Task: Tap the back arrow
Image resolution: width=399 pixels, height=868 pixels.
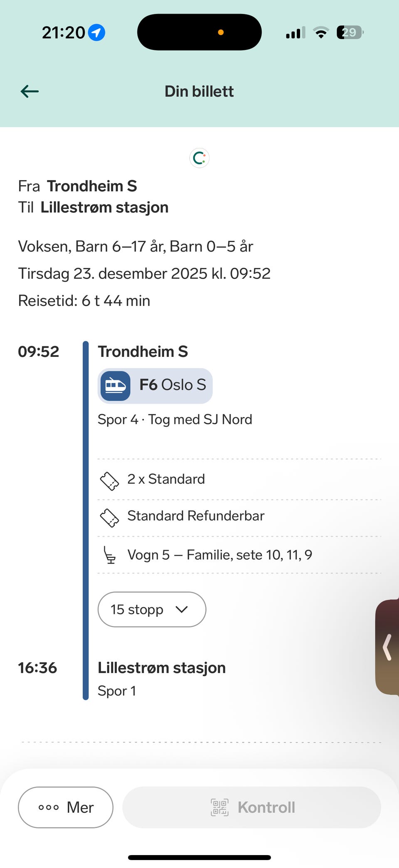Action: [x=30, y=91]
